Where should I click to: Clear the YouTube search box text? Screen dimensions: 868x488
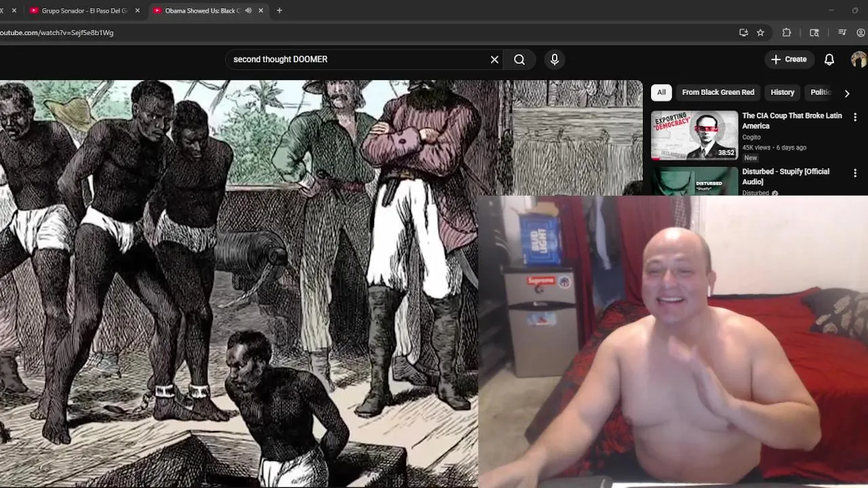click(494, 60)
